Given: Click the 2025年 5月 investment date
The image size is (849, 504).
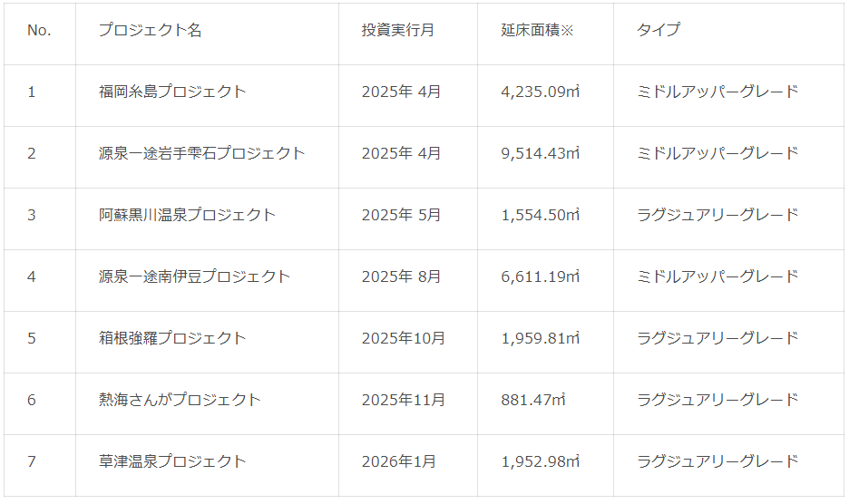Looking at the screenshot, I should coord(402,215).
